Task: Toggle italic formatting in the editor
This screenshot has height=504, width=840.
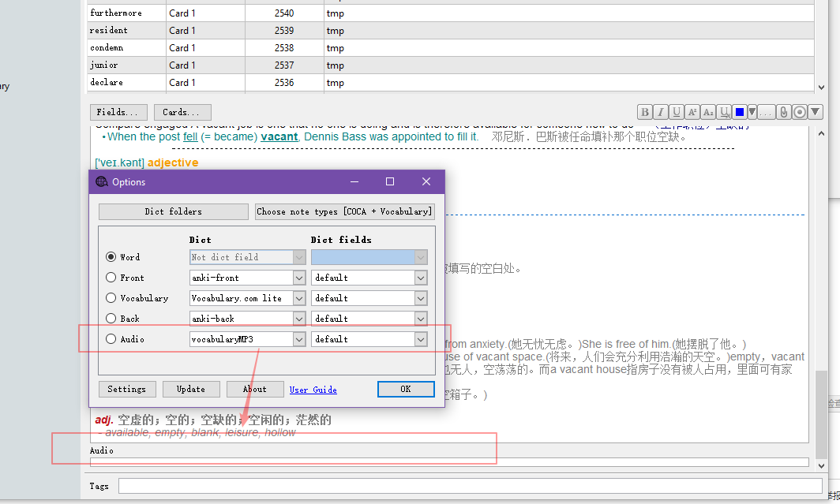Action: (x=661, y=112)
